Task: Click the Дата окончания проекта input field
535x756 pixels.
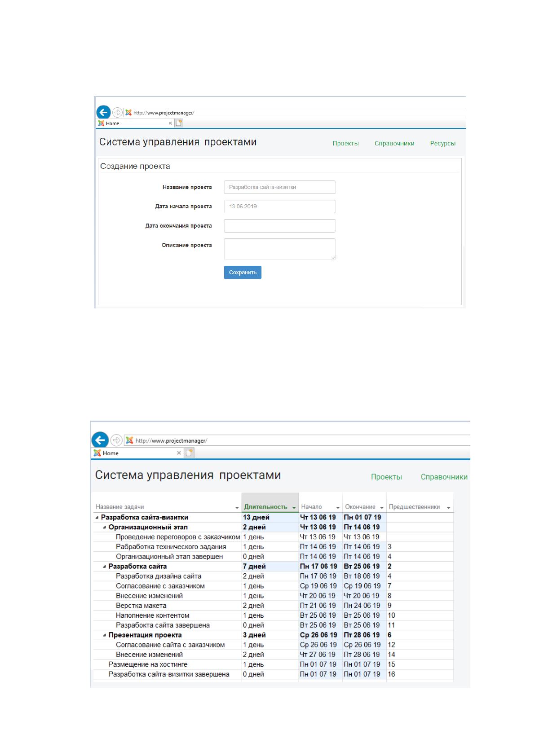Action: pos(280,226)
